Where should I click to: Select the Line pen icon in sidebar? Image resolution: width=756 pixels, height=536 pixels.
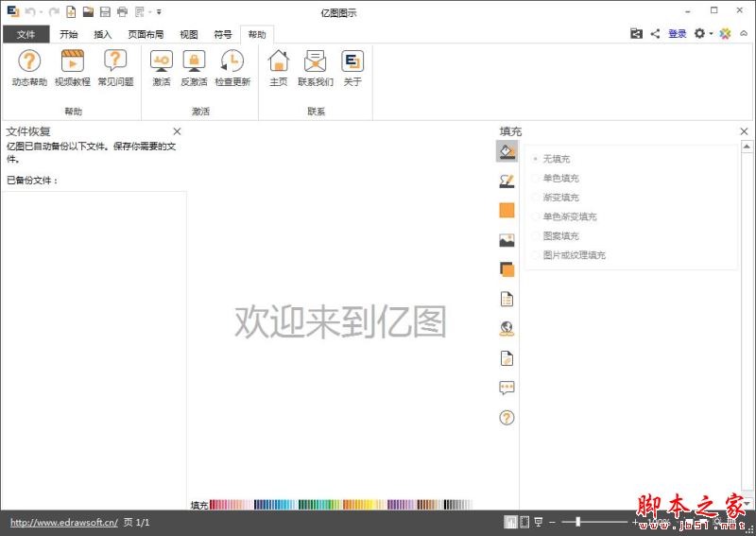click(x=507, y=181)
